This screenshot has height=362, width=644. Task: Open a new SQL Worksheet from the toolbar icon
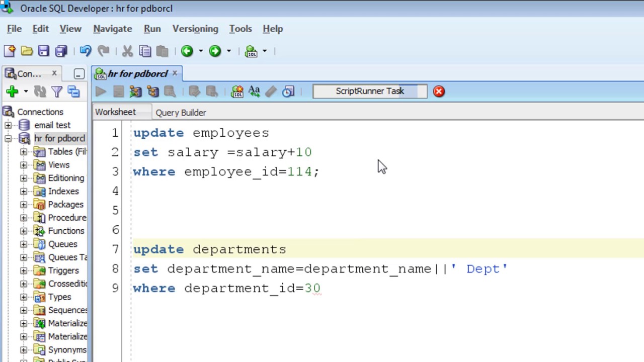pos(251,51)
